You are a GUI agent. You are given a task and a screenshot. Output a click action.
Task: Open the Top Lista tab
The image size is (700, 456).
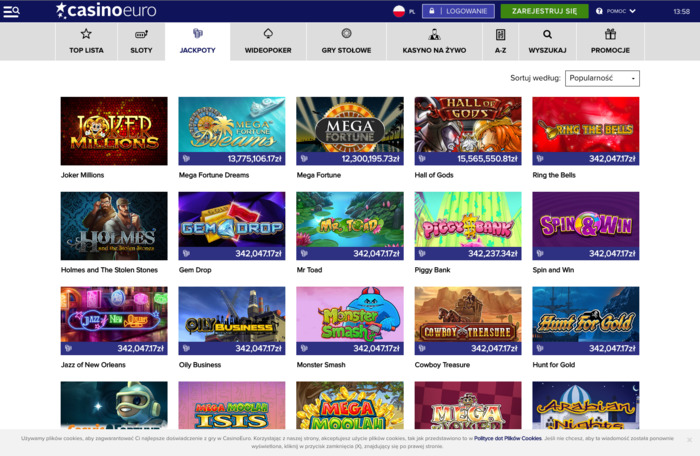click(86, 42)
